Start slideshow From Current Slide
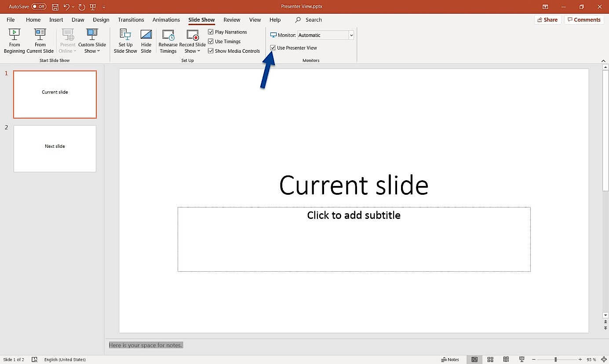 (x=40, y=40)
